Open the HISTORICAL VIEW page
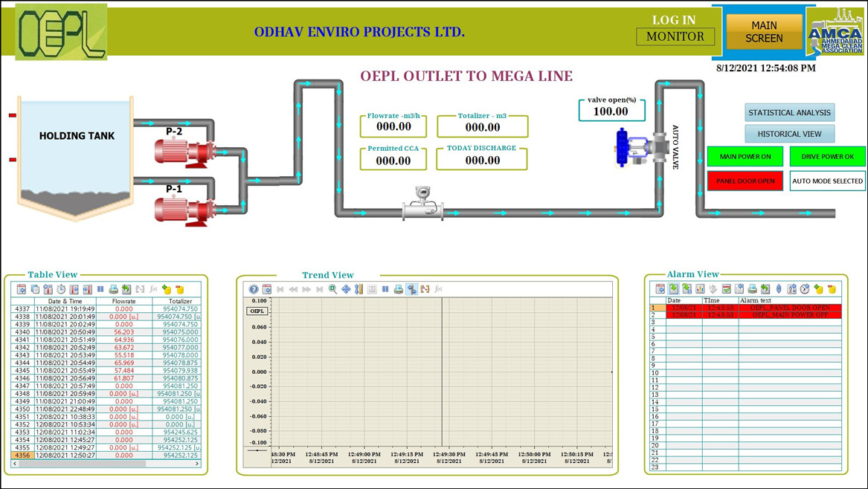The height and width of the screenshot is (489, 868). coord(789,134)
